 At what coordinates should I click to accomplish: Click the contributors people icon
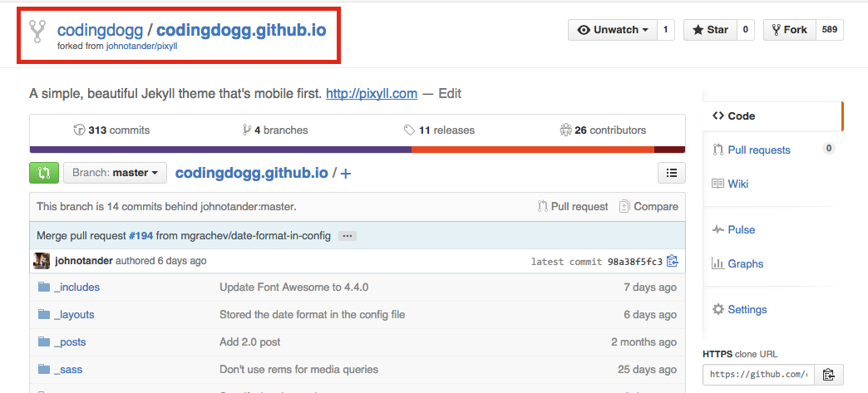click(565, 130)
